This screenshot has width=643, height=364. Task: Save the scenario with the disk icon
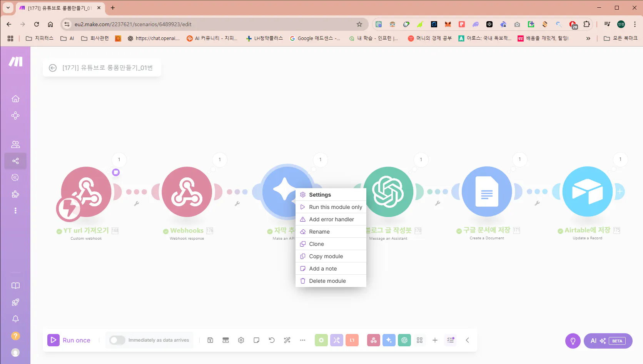(210, 340)
